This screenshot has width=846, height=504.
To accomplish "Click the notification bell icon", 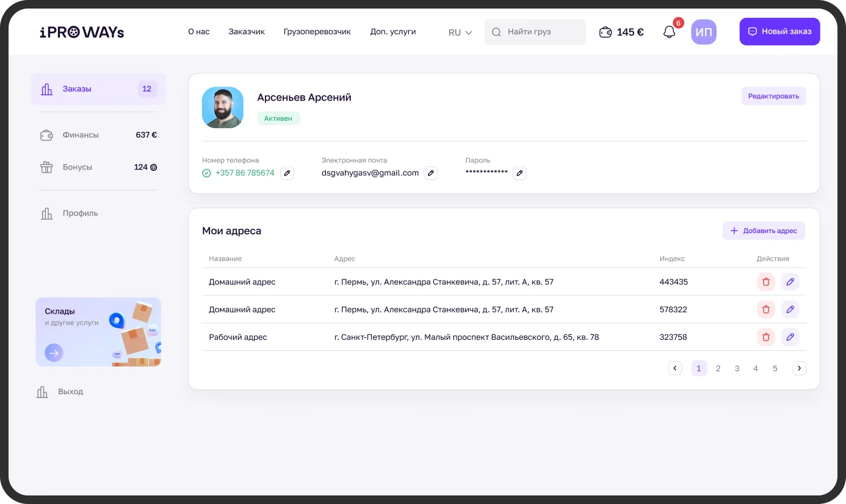I will [x=669, y=32].
